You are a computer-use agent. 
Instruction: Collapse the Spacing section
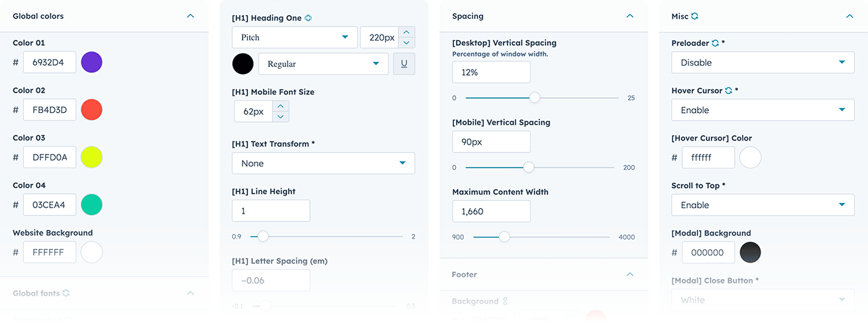pyautogui.click(x=630, y=16)
